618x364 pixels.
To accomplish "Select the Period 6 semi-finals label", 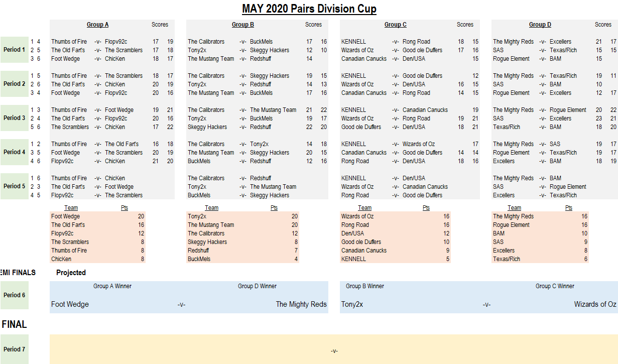I will (14, 295).
